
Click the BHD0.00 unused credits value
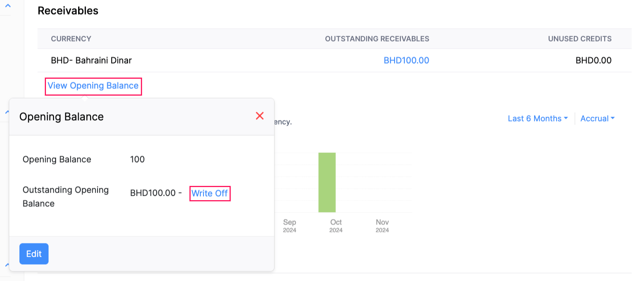click(593, 61)
